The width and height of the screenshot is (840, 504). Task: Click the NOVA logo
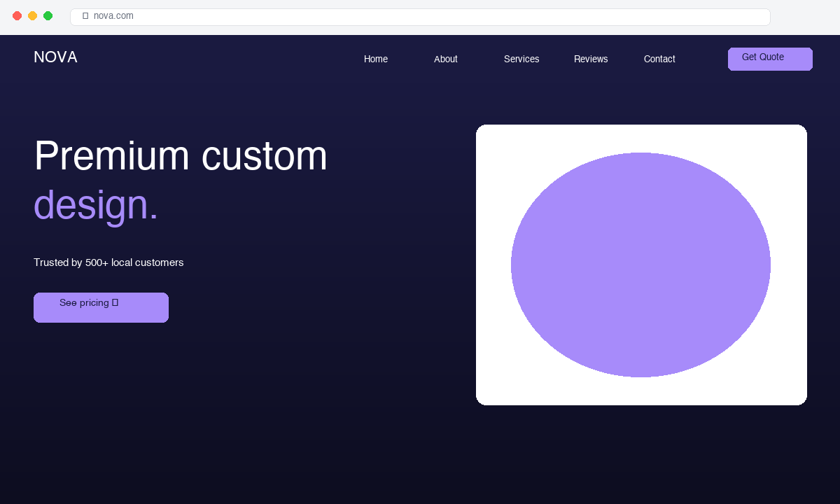(x=55, y=57)
